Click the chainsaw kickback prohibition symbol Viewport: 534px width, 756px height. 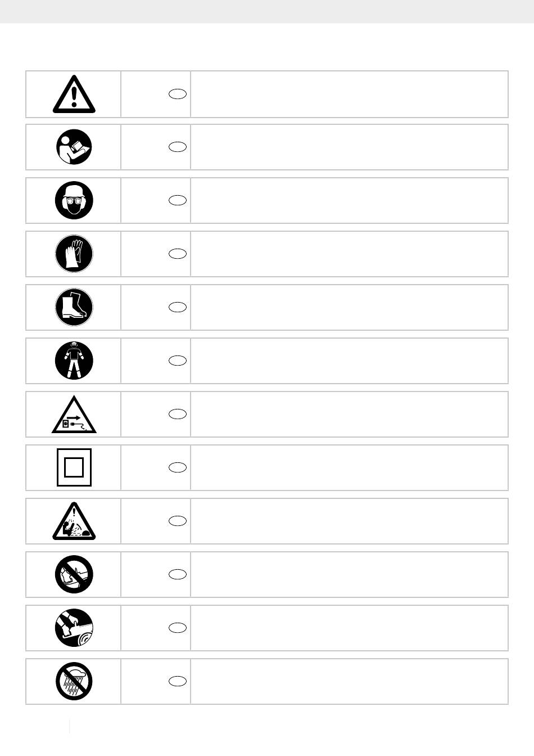74,574
